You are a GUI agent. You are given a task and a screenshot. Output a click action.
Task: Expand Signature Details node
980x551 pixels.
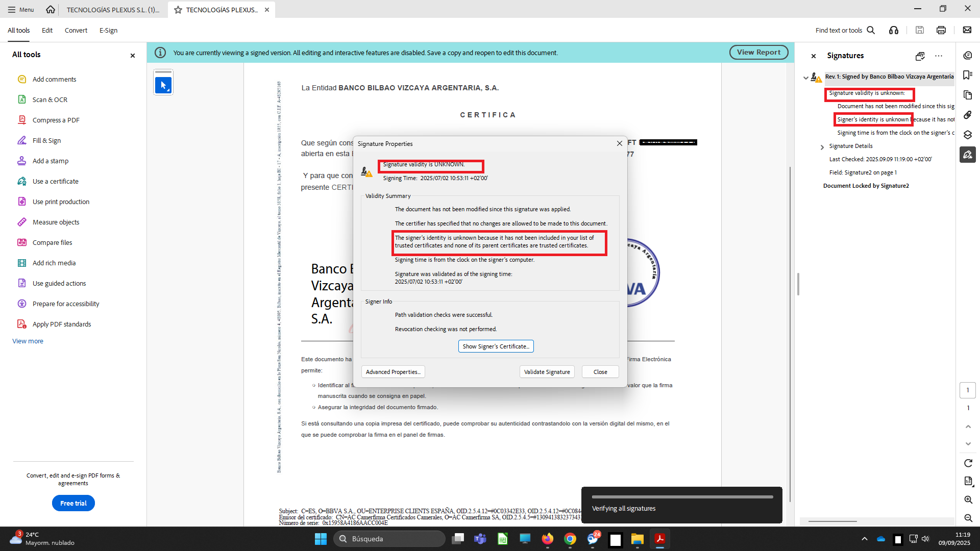point(822,147)
